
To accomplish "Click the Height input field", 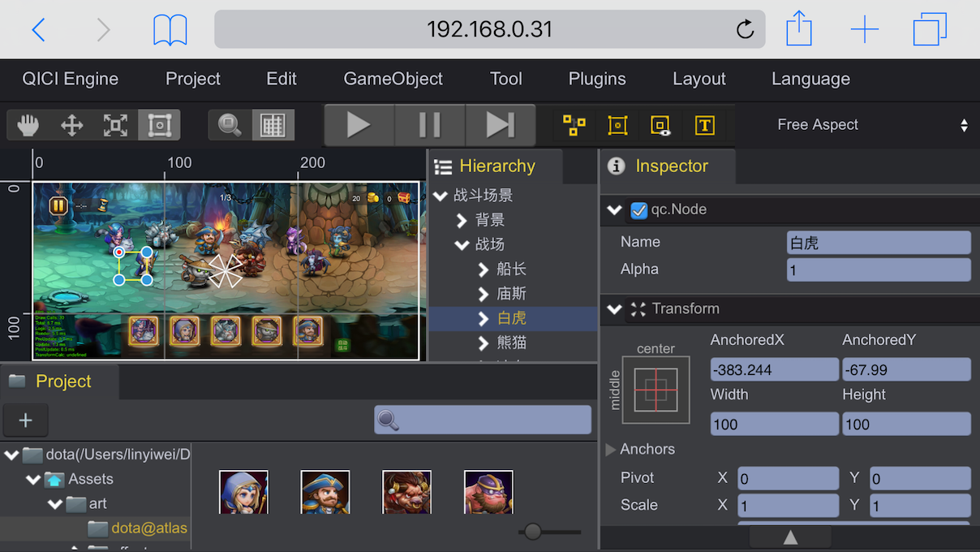I will pyautogui.click(x=907, y=424).
